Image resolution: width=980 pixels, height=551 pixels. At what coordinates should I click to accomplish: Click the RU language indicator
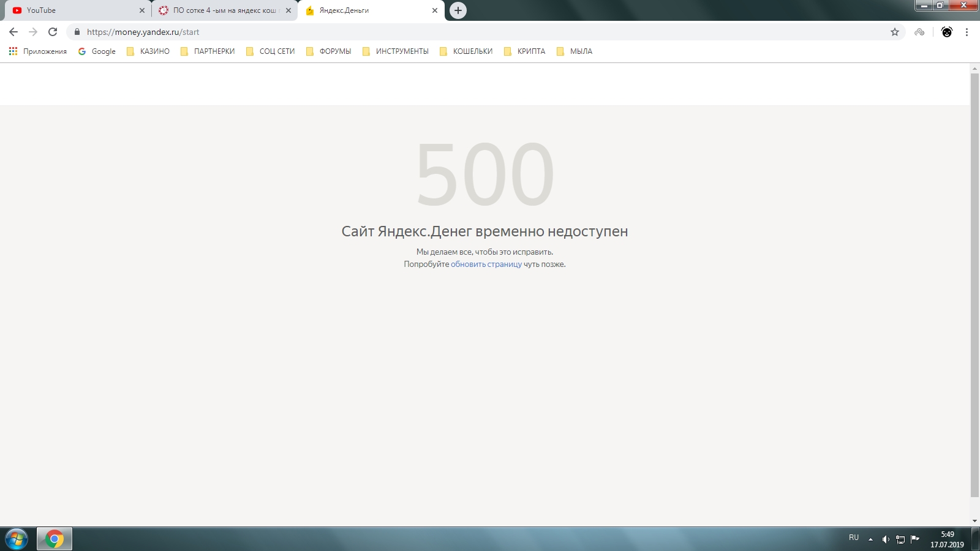click(854, 538)
